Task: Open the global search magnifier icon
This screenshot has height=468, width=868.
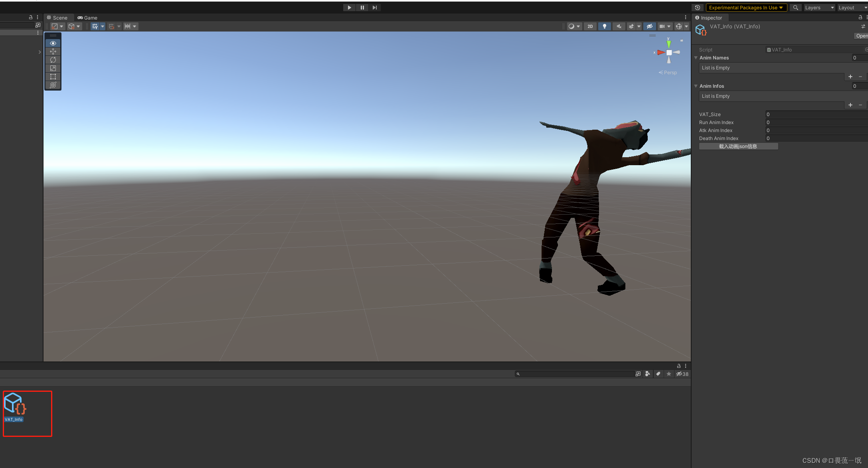Action: point(795,8)
